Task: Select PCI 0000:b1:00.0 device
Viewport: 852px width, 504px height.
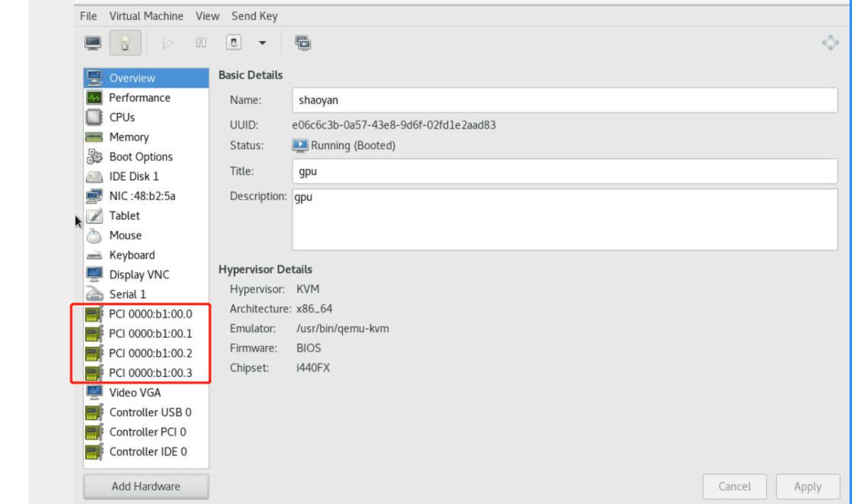Action: [150, 313]
